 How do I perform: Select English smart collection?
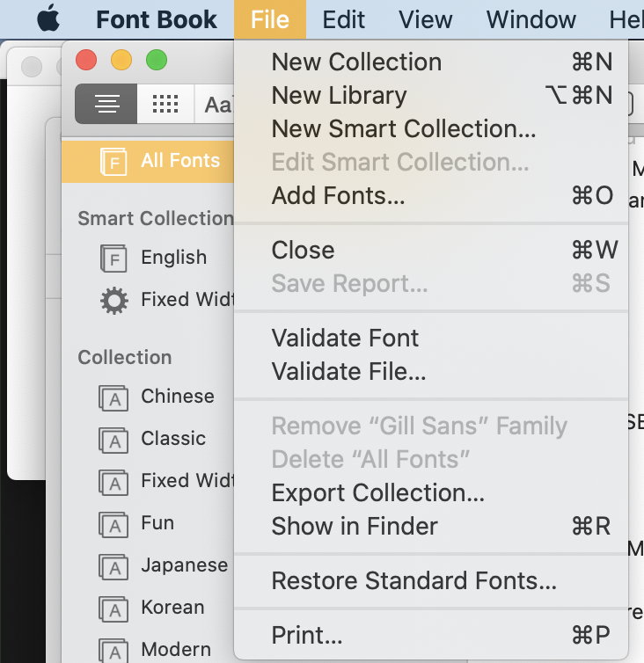pos(148,258)
